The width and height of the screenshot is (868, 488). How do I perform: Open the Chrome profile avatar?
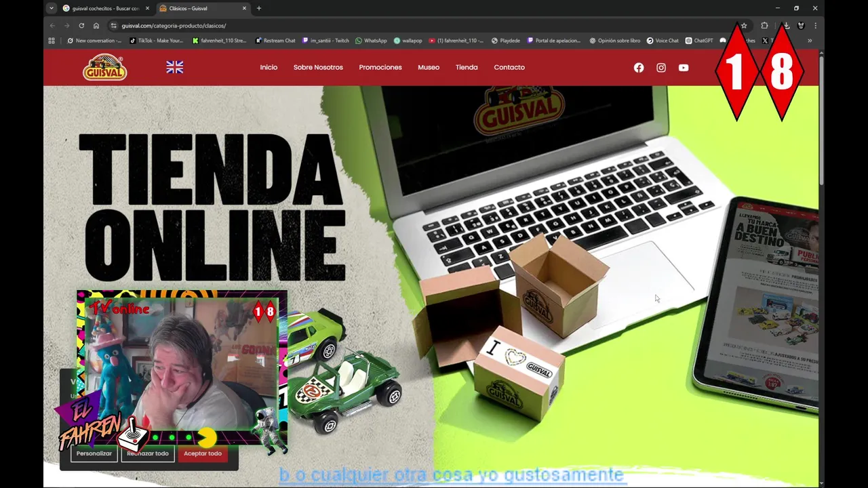[801, 26]
